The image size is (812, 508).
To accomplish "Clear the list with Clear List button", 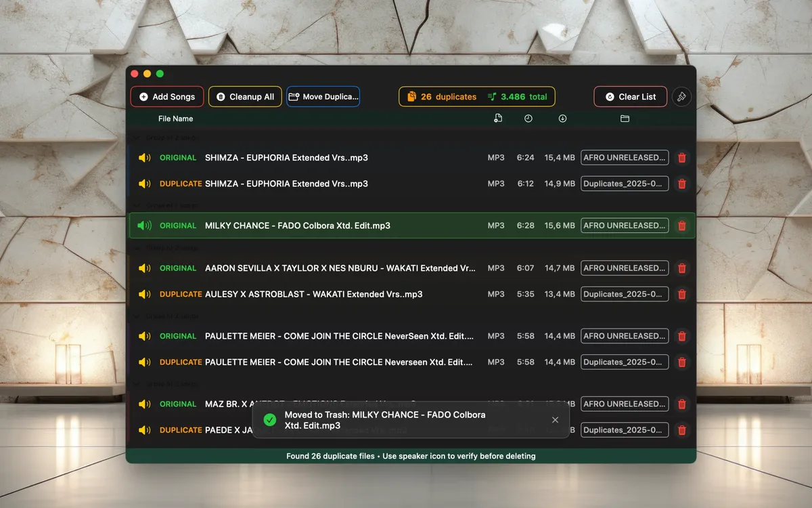I will (630, 97).
